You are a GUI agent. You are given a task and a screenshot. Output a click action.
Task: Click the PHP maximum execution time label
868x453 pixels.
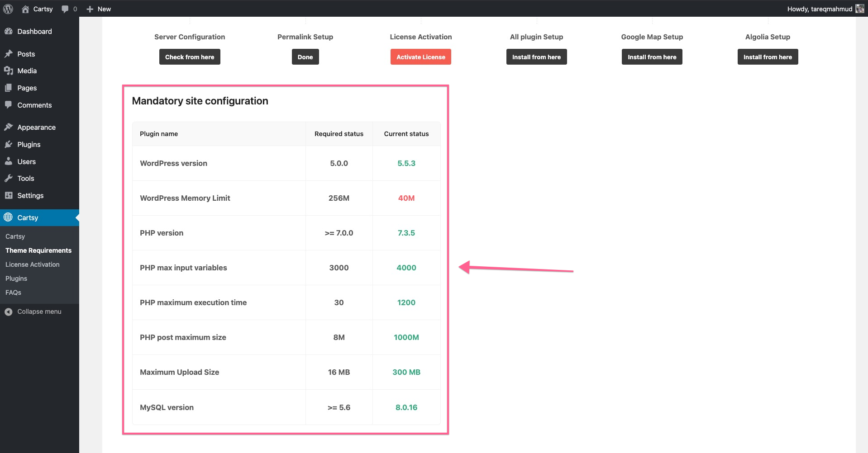(x=193, y=302)
